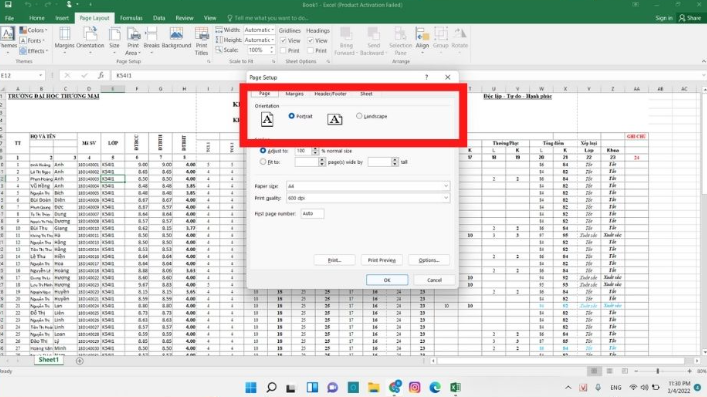707x397 pixels.
Task: Select the Sheet1 worksheet tab
Action: point(48,360)
